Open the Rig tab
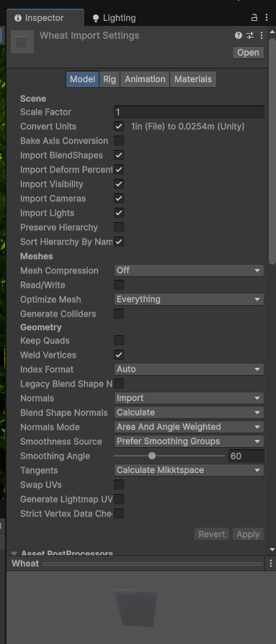 pos(110,79)
